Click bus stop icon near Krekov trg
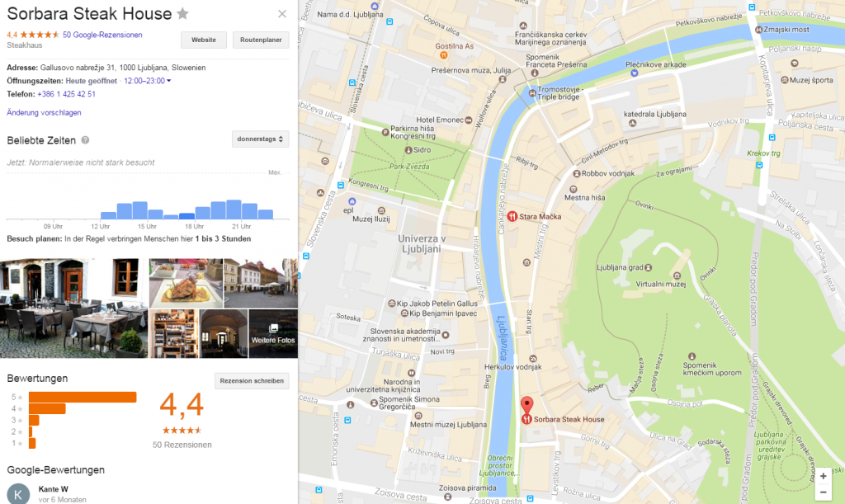 pos(759,165)
